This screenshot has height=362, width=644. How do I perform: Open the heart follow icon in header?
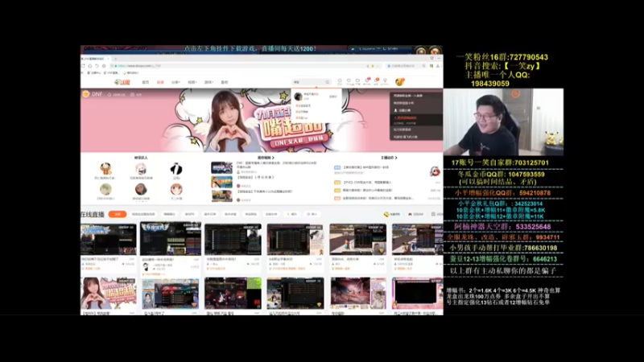point(349,81)
